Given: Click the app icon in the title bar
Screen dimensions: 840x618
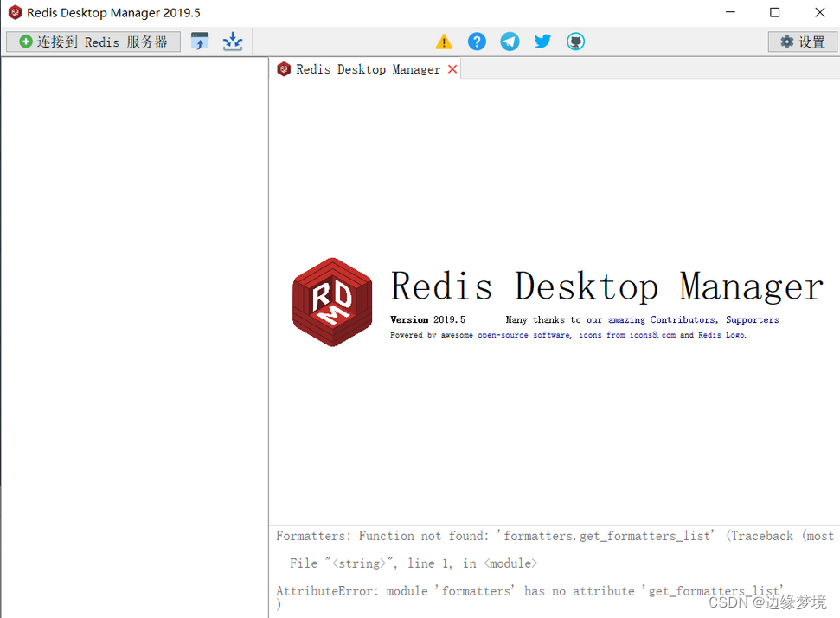Looking at the screenshot, I should 13,12.
